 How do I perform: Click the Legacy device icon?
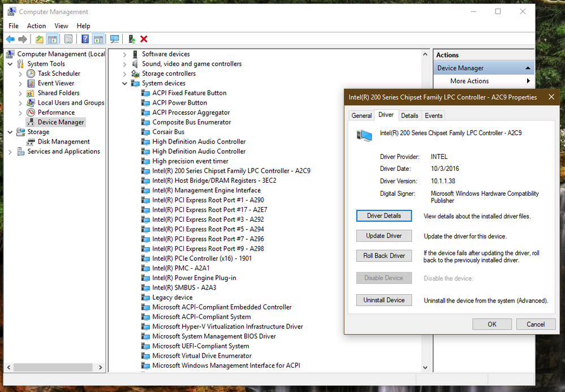pyautogui.click(x=145, y=297)
